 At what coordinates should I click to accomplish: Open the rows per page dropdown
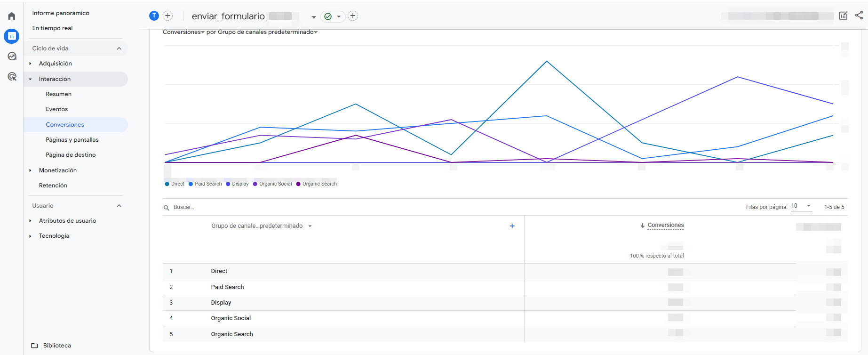tap(802, 206)
